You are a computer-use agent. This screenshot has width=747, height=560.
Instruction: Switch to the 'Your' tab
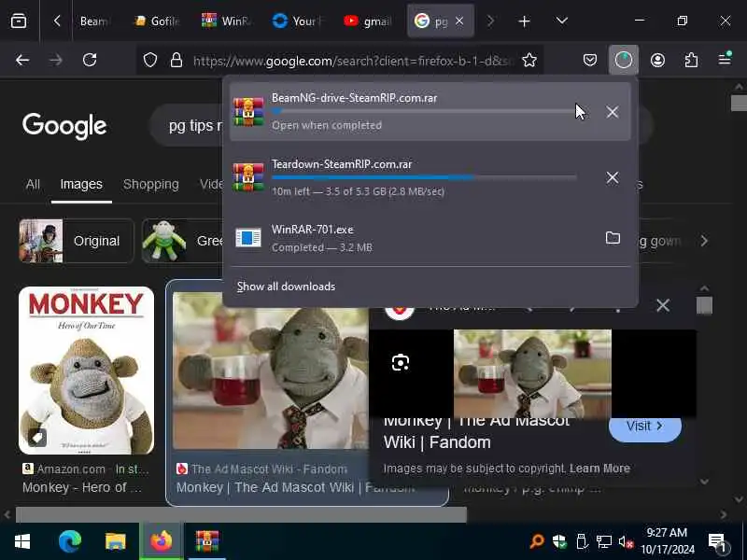(x=299, y=21)
